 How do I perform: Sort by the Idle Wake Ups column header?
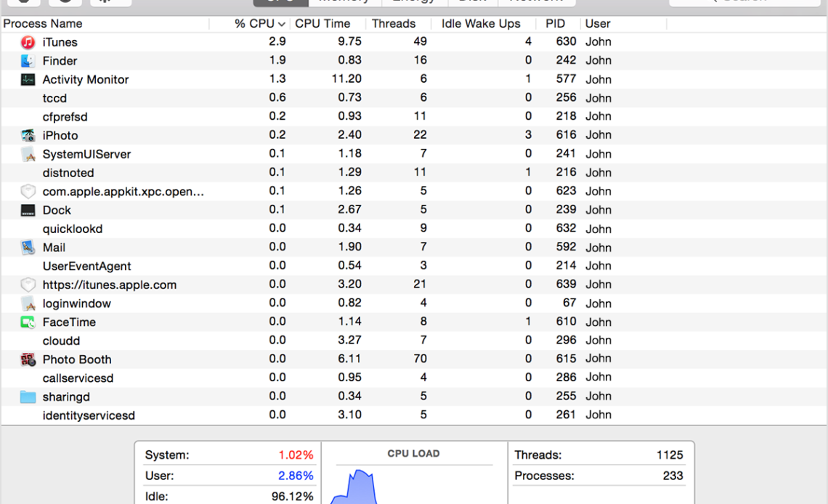coord(481,24)
